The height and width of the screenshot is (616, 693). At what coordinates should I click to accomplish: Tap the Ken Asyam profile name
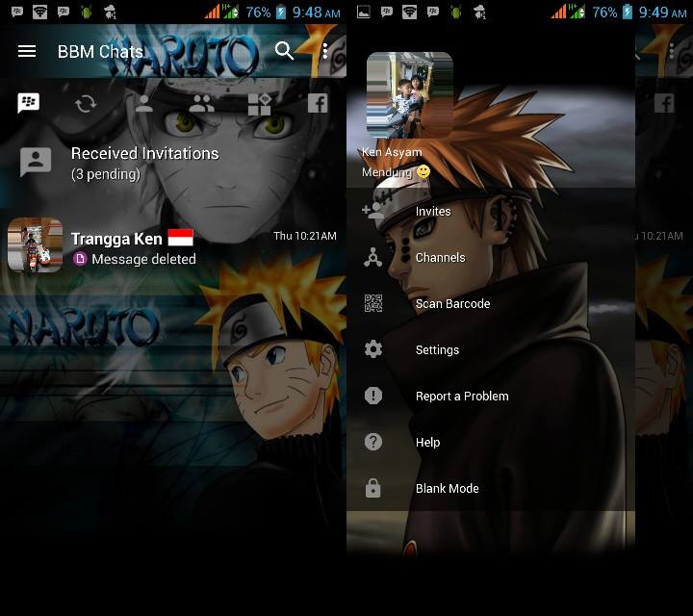[x=392, y=152]
